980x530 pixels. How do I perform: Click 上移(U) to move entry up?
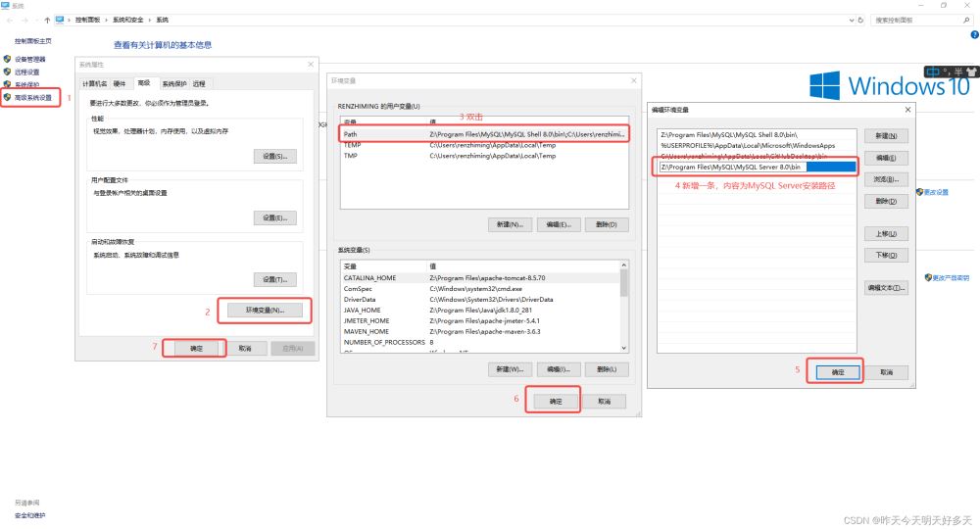(886, 234)
